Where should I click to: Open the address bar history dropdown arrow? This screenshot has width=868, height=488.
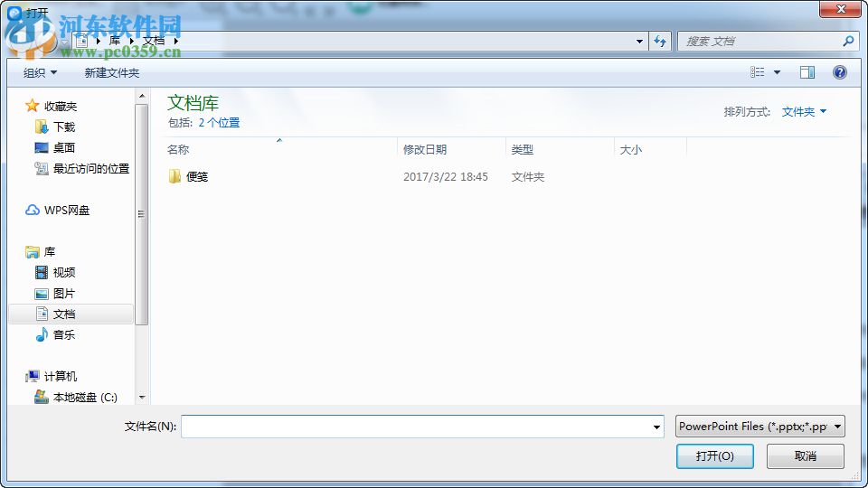(639, 41)
